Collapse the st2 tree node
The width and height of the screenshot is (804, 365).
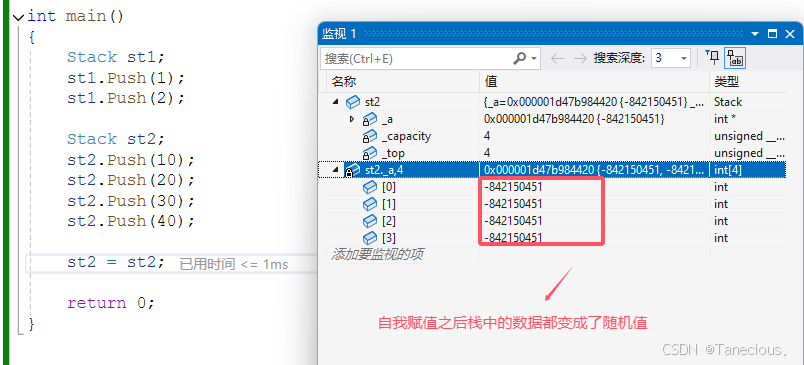coord(335,102)
